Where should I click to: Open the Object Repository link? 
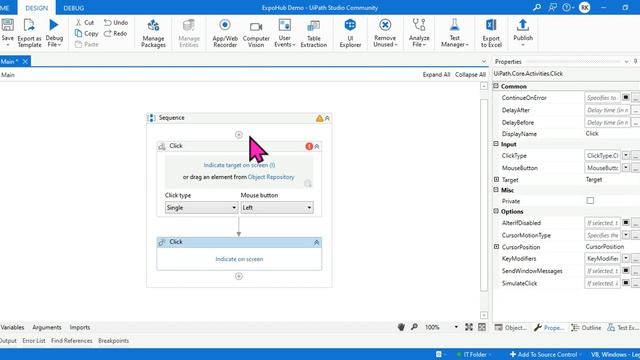point(271,177)
